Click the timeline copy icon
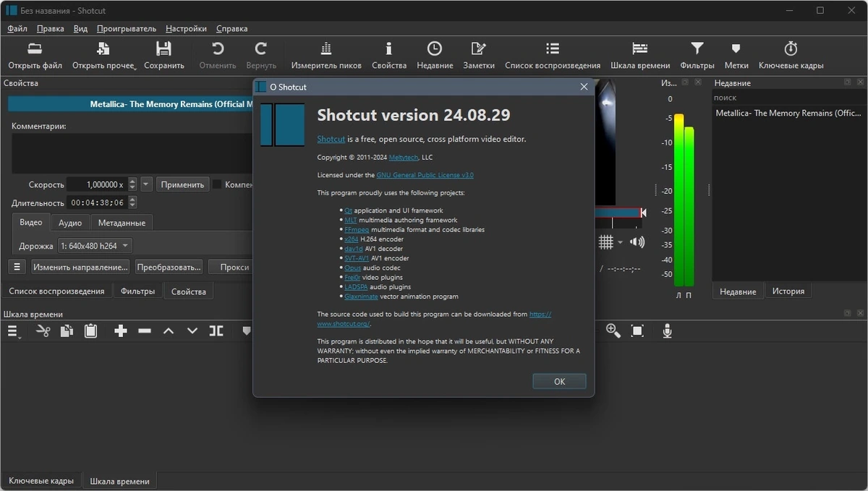The image size is (868, 491). [67, 330]
